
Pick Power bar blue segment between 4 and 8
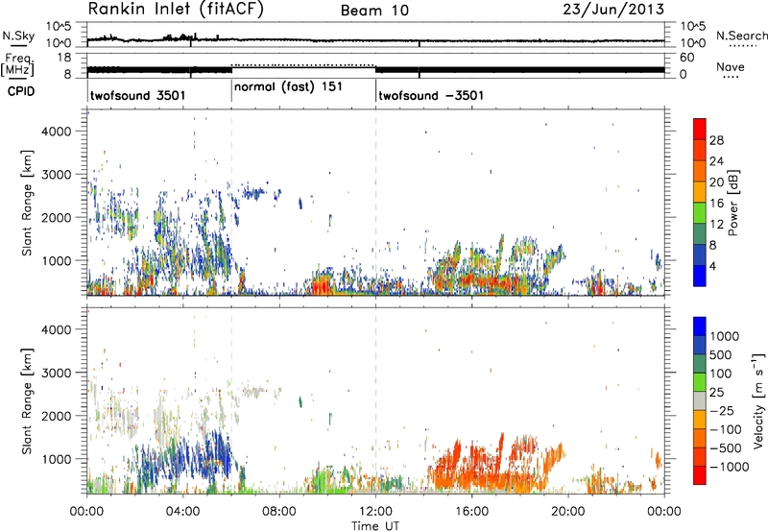(x=700, y=254)
